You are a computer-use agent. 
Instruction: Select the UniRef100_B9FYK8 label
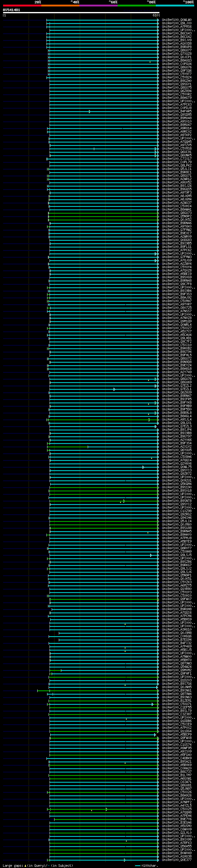pyautogui.click(x=177, y=403)
